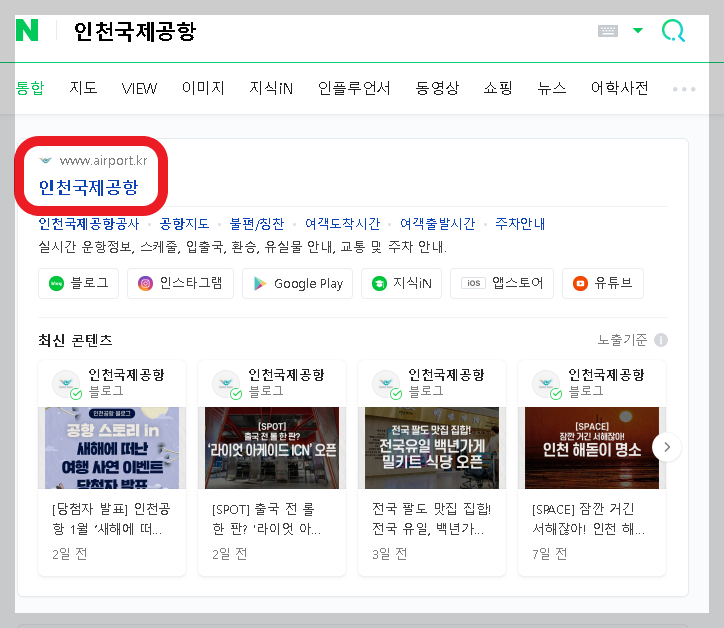Viewport: 724px width, 628px height.
Task: Click the iOS 앱스토어 button
Action: pyautogui.click(x=502, y=284)
